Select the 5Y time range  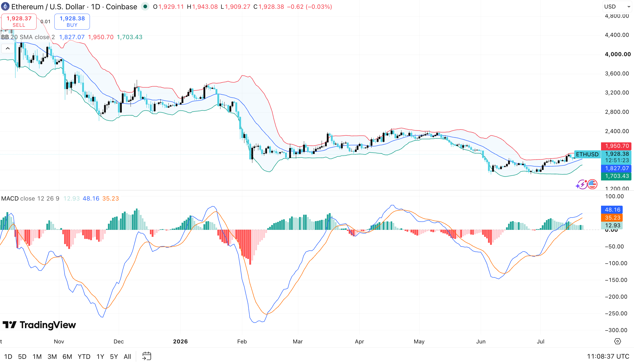coord(114,357)
